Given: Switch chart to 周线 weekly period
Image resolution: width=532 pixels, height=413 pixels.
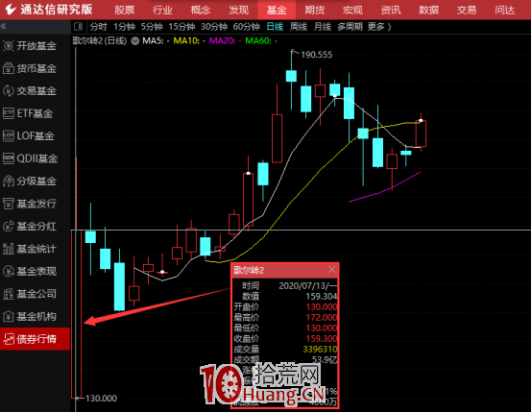Looking at the screenshot, I should (x=299, y=27).
